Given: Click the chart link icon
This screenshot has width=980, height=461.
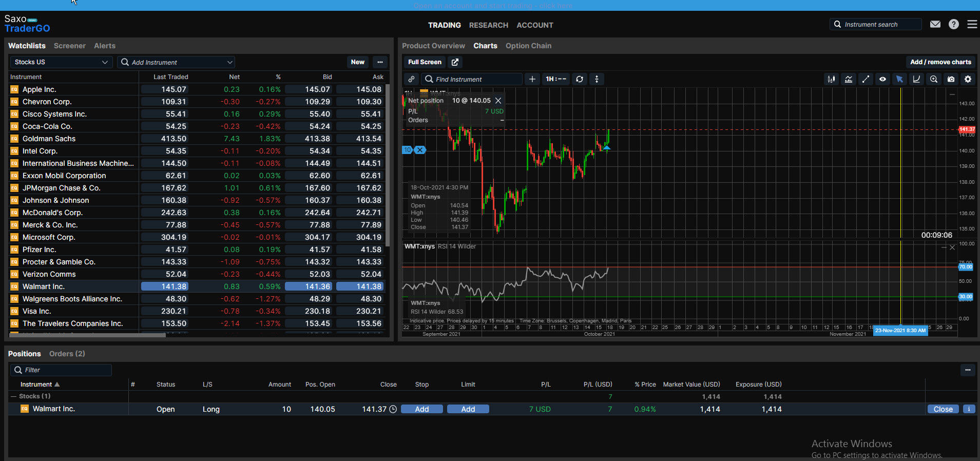Looking at the screenshot, I should click(411, 79).
